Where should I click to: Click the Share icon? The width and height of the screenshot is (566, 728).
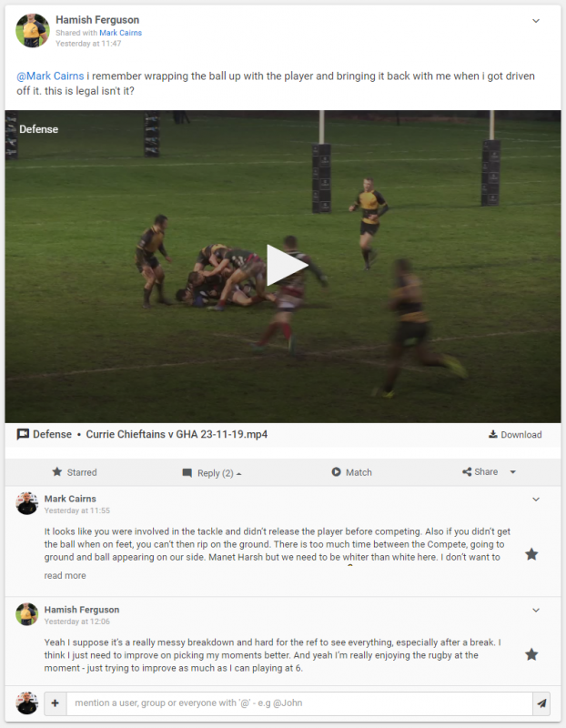[467, 471]
